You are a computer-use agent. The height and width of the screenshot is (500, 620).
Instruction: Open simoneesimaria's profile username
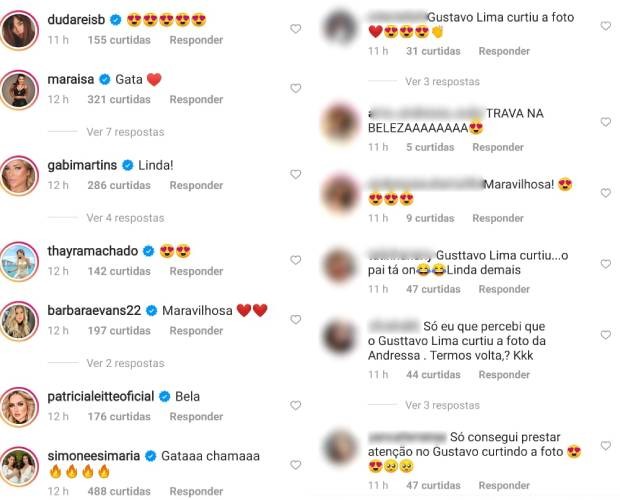[x=94, y=456]
